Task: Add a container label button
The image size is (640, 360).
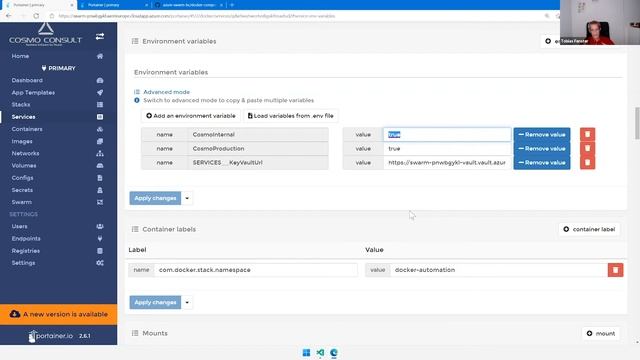Action: coord(589,229)
